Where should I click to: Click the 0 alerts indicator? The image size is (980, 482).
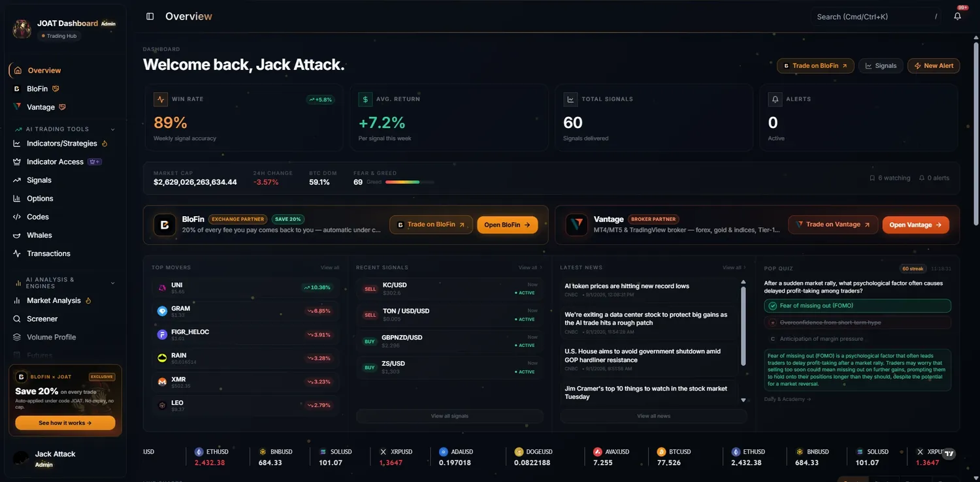point(934,178)
